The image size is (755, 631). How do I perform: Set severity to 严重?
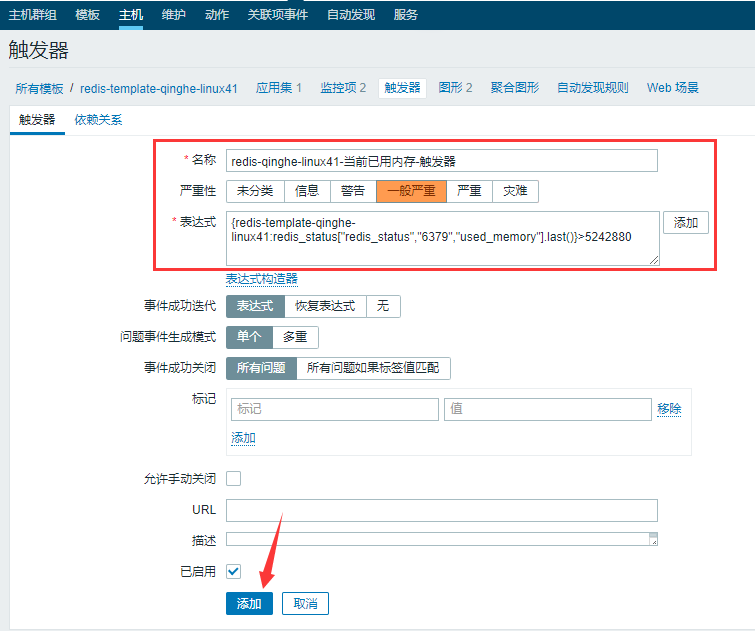coord(469,191)
